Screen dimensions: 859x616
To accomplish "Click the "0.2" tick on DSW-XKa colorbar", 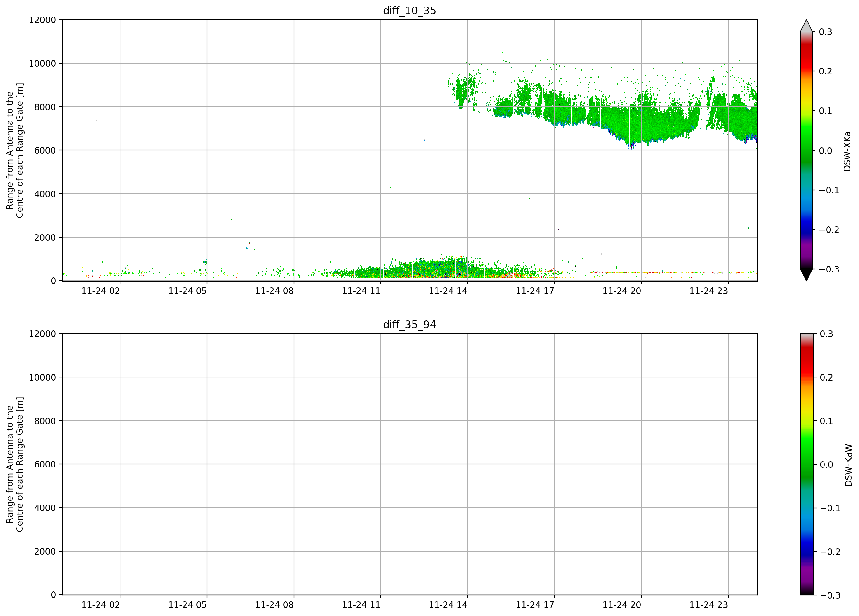I will click(826, 71).
